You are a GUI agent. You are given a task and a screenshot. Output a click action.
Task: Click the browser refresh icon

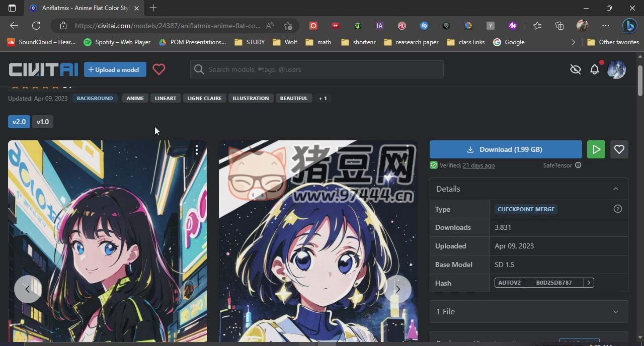[x=36, y=26]
